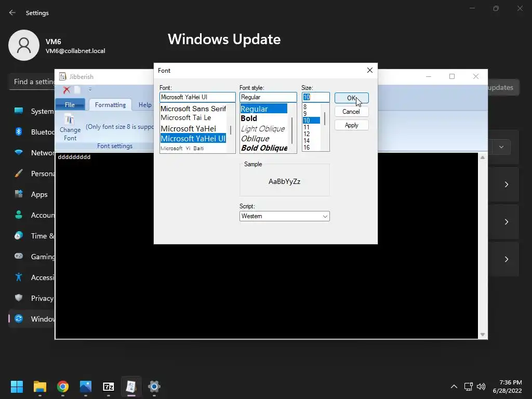Click the blank page icon in Jibberish quick toolbar
Image resolution: width=532 pixels, height=399 pixels.
[77, 90]
